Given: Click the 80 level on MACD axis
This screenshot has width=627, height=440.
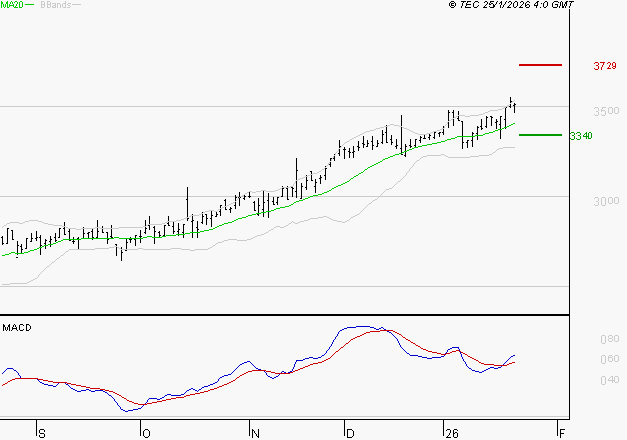Looking at the screenshot, I should [x=609, y=340].
